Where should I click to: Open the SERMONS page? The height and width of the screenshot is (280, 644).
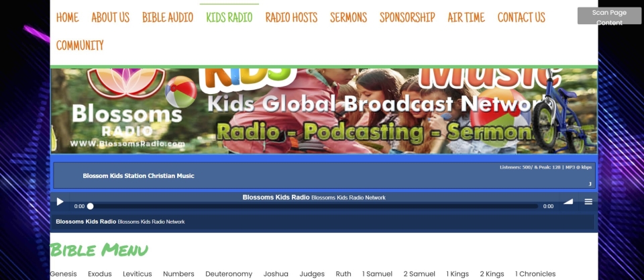pyautogui.click(x=348, y=18)
